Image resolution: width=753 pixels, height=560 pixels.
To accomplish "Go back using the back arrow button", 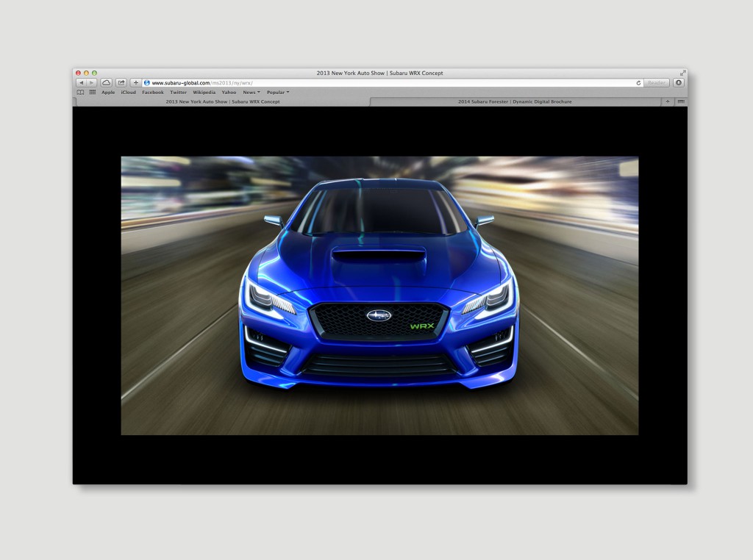I will pos(81,83).
